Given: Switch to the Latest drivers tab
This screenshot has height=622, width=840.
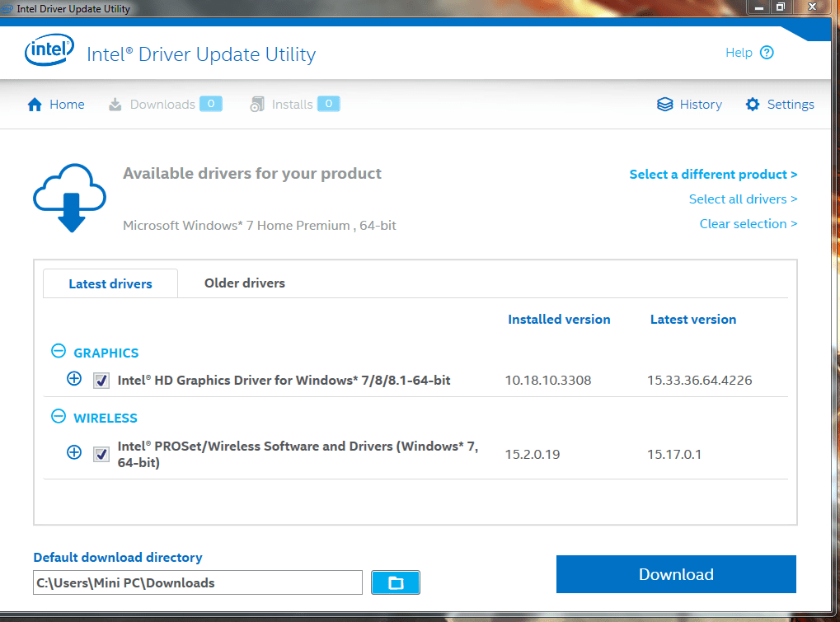Looking at the screenshot, I should pyautogui.click(x=110, y=283).
